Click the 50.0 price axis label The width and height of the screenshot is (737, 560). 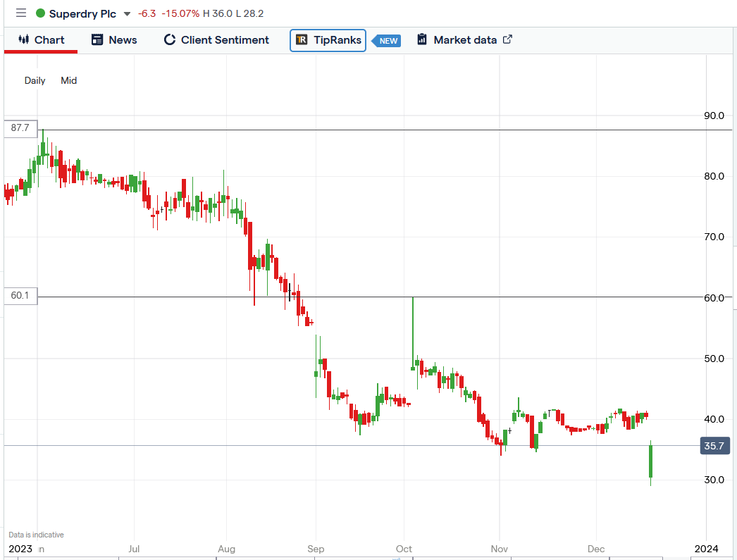coord(714,359)
